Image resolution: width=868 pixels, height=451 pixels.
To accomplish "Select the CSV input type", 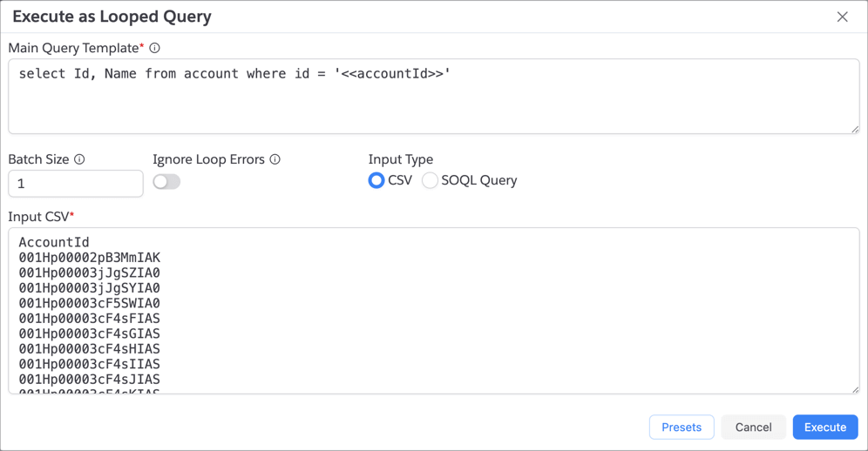I will (x=376, y=180).
